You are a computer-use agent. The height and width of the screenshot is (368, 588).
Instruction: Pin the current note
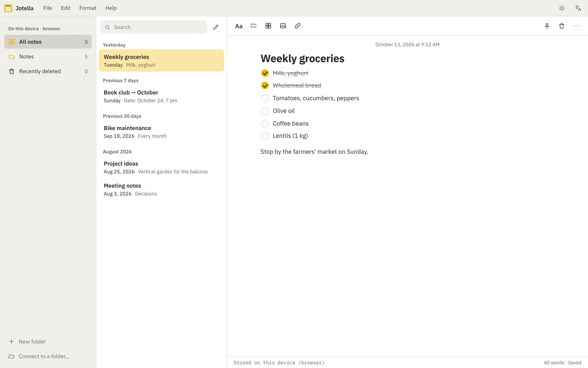pyautogui.click(x=547, y=26)
